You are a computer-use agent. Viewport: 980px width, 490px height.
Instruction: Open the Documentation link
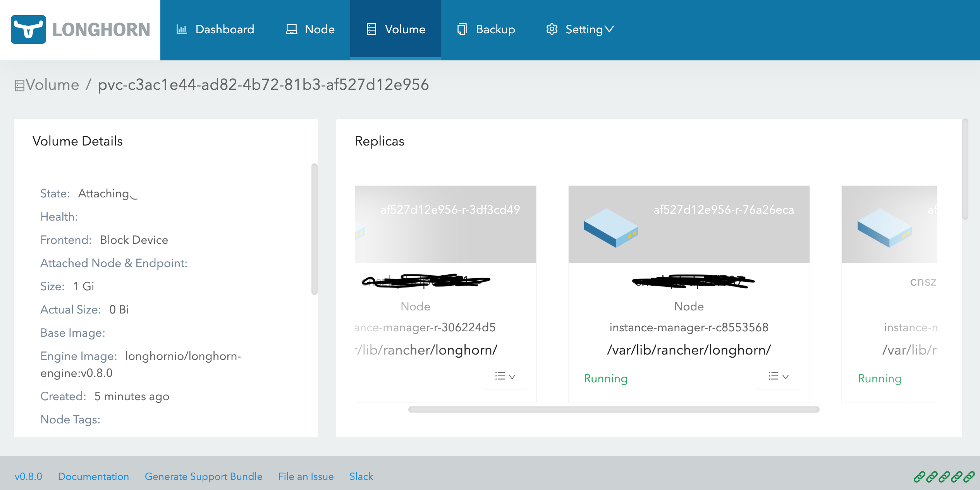(x=93, y=476)
